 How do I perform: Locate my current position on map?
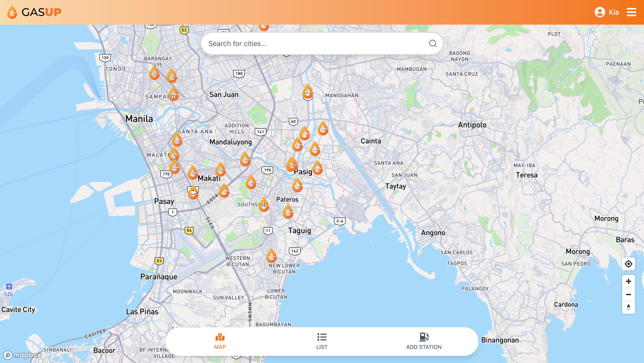pos(628,264)
